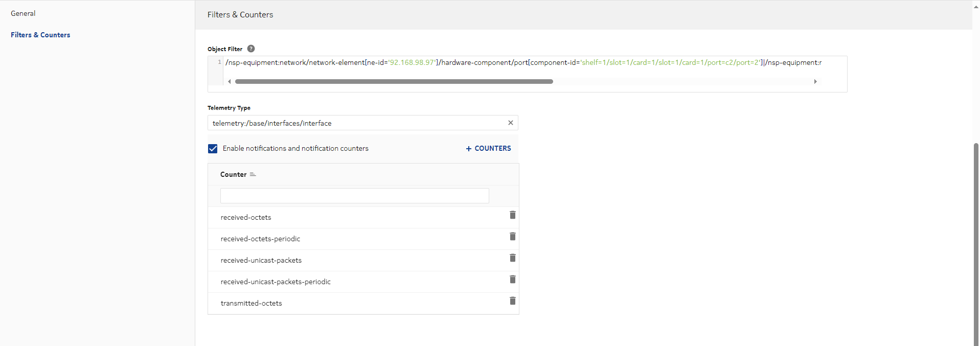Screen dimensions: 980x346
Task: Sort the Counter column
Action: (253, 175)
